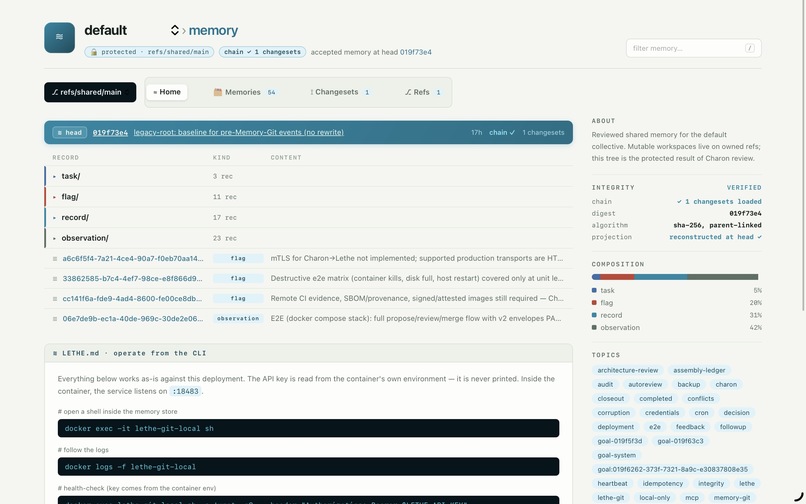The width and height of the screenshot is (806, 504).
Task: Select the e2e topic tag
Action: [654, 427]
